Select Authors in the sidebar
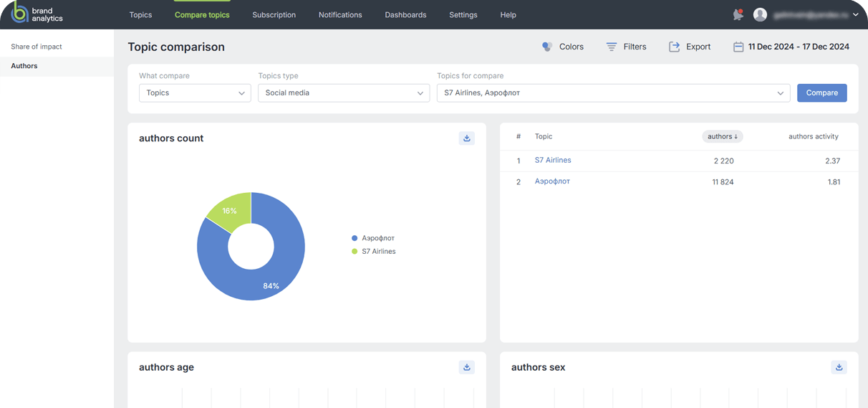This screenshot has width=868, height=408. (x=24, y=66)
